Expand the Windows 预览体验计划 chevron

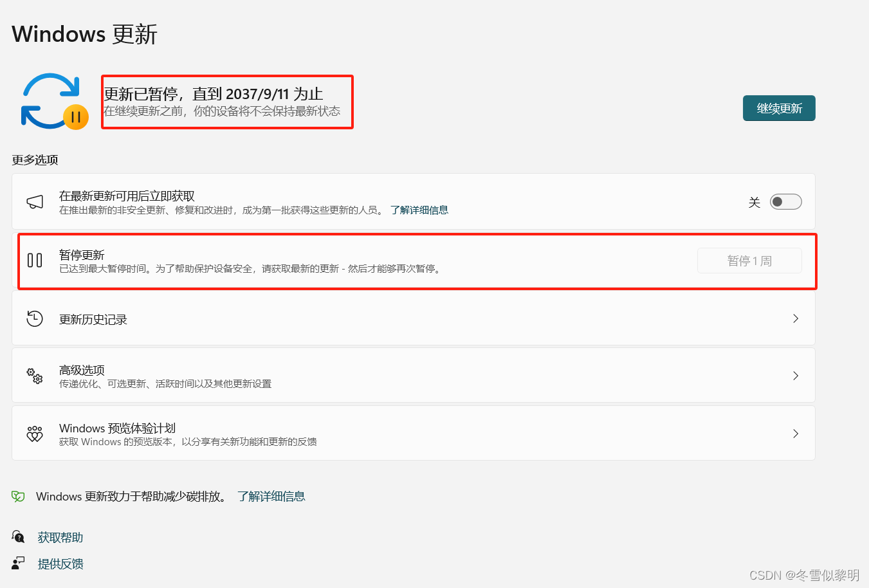pyautogui.click(x=796, y=434)
